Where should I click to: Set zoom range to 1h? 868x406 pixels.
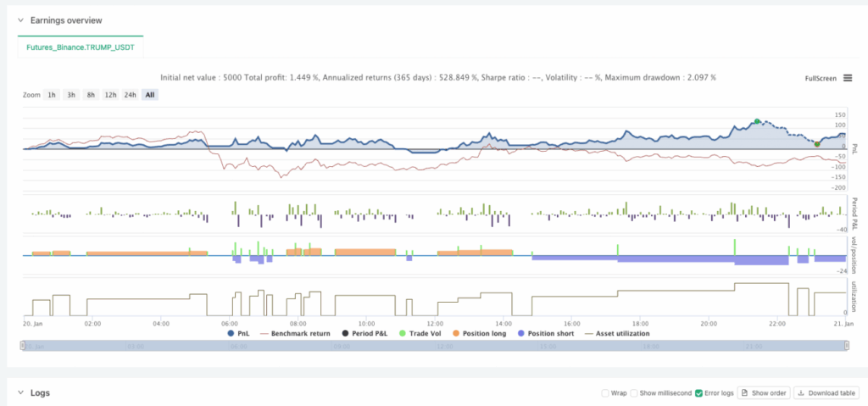point(52,95)
